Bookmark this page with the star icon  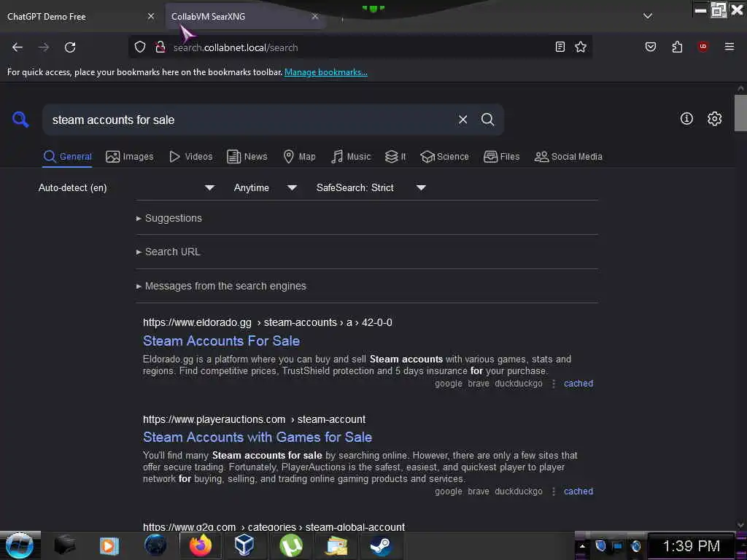pyautogui.click(x=580, y=47)
